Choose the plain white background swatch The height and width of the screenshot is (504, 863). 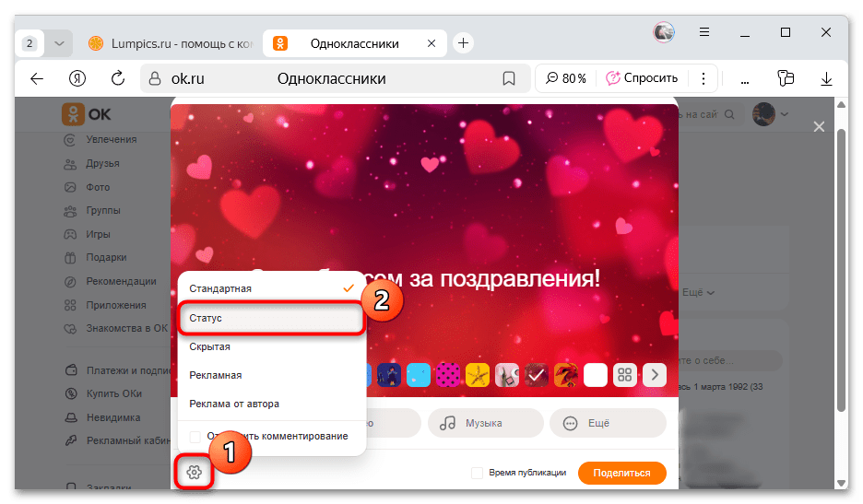point(596,375)
